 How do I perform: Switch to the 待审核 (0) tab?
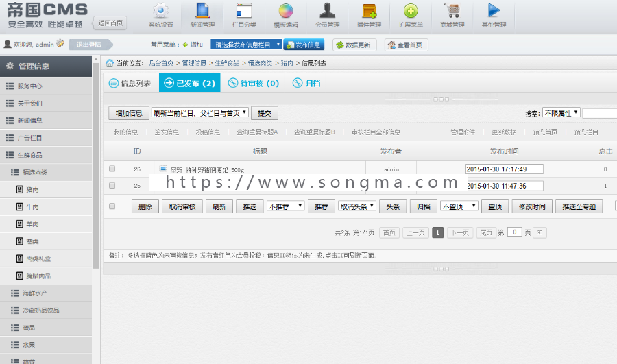tap(254, 83)
